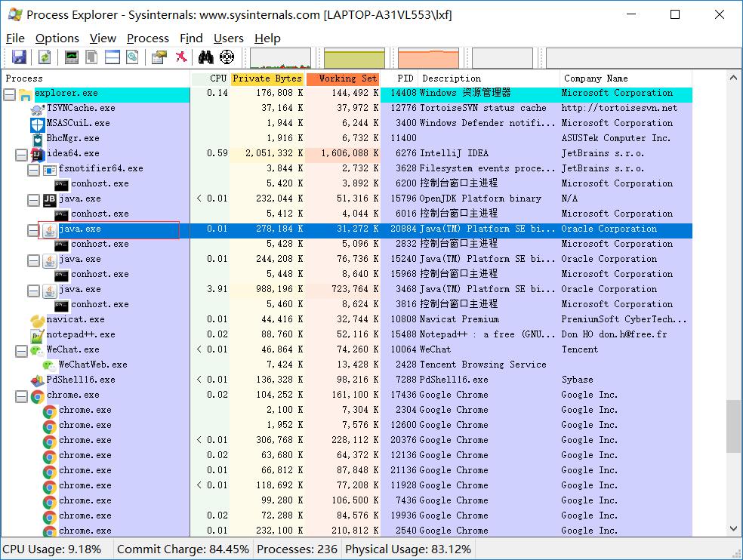This screenshot has height=560, width=743.
Task: Click the PdShell16.exe process icon
Action: point(38,381)
